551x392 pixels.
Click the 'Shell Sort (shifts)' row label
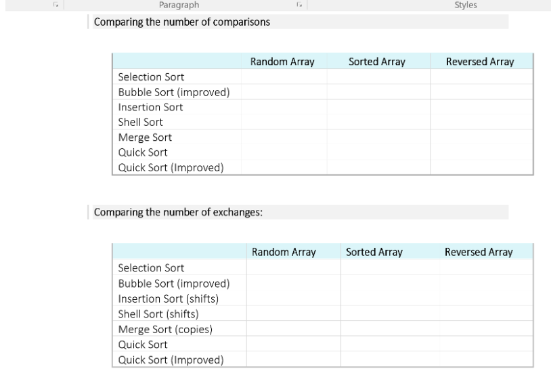(x=158, y=313)
